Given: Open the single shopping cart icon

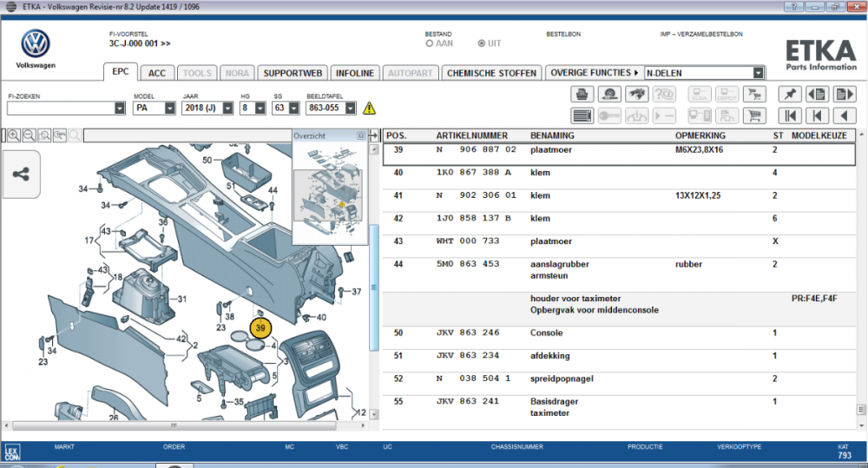Looking at the screenshot, I should click(x=754, y=115).
